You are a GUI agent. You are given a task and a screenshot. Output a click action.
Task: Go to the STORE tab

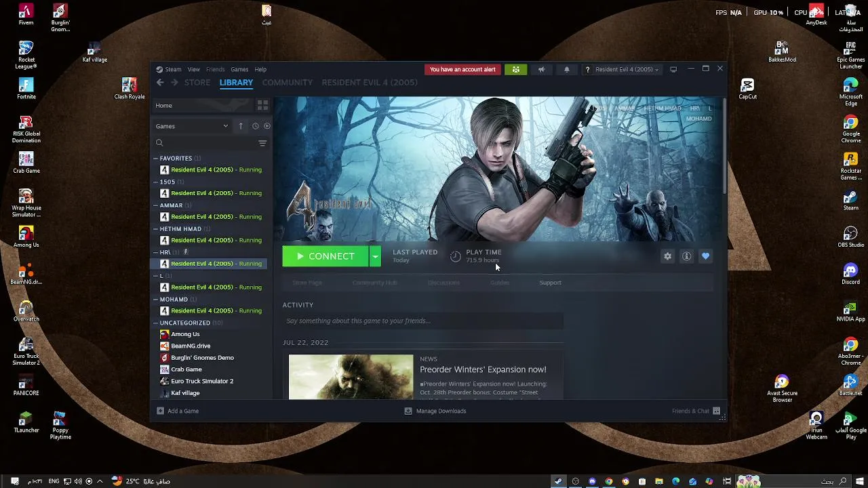coord(197,83)
